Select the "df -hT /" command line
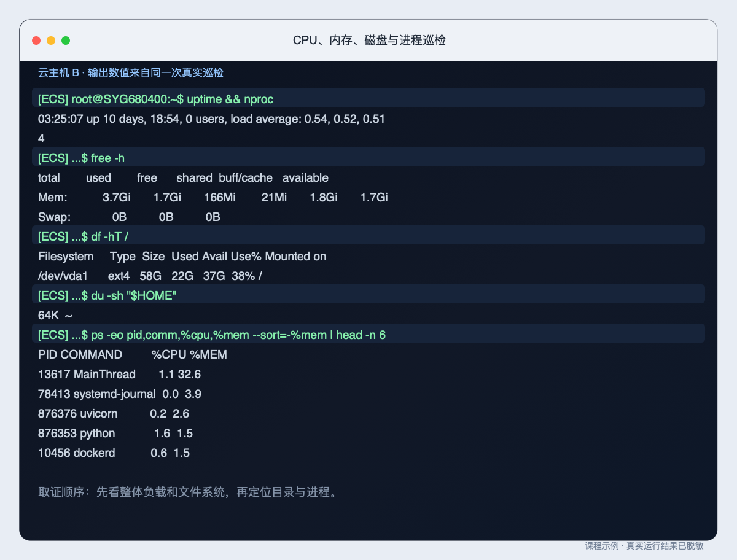Image resolution: width=737 pixels, height=560 pixels. (368, 236)
